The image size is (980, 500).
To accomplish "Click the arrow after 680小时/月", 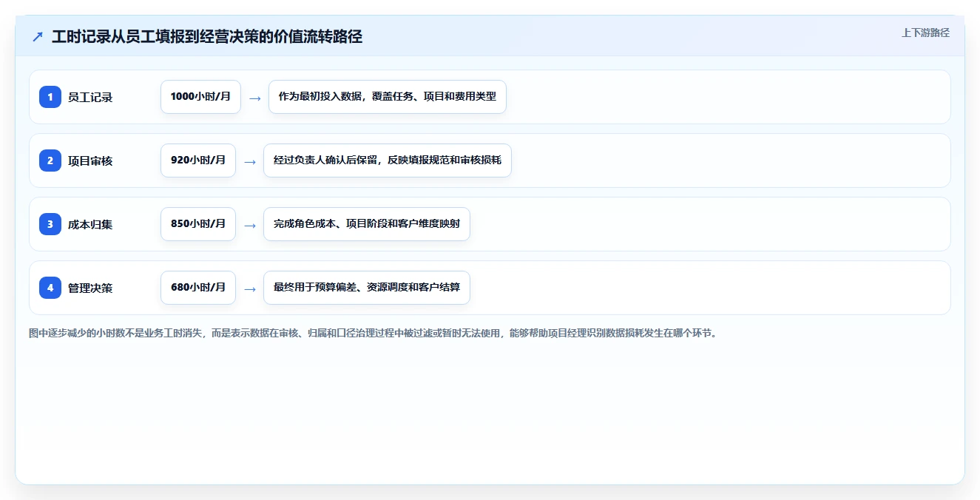I will coord(250,288).
